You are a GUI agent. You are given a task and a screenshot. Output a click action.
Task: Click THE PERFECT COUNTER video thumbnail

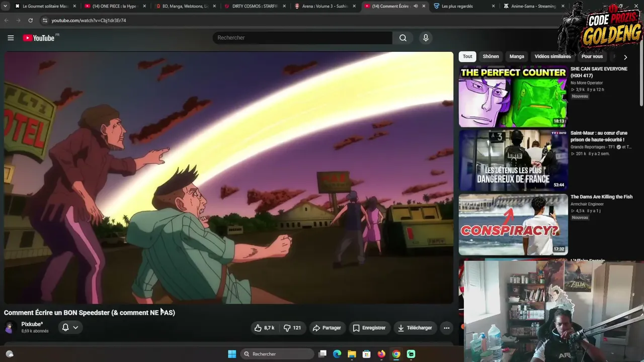click(x=513, y=97)
